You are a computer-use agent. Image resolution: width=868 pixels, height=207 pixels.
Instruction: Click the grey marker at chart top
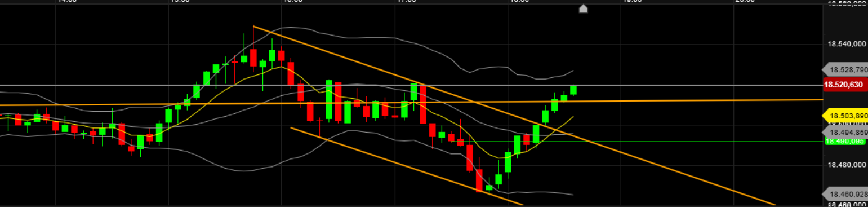(x=584, y=8)
